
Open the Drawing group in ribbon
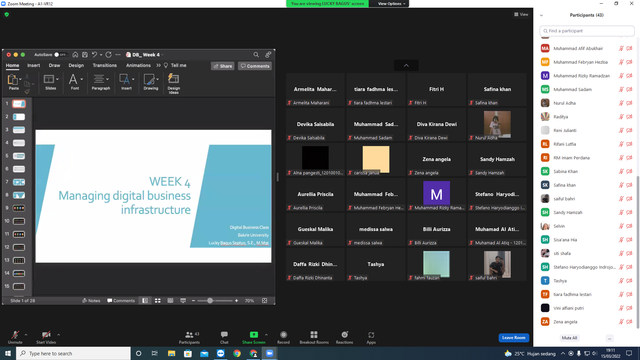tap(151, 82)
